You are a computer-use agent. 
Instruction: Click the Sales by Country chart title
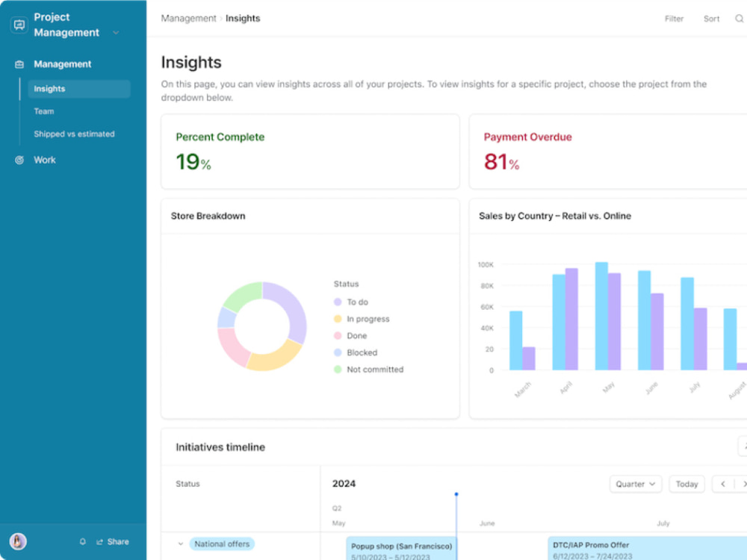(555, 217)
